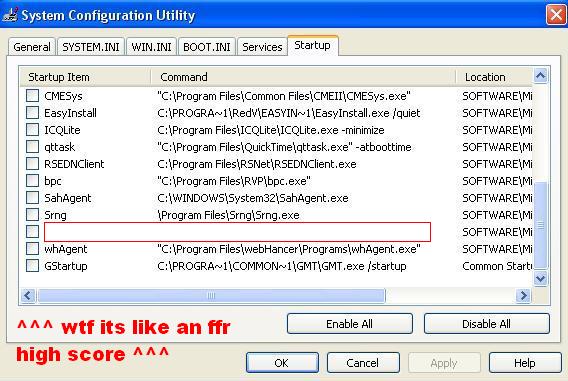Image resolution: width=568 pixels, height=381 pixels.
Task: Click the horizontal scrollbar thumb
Action: [x=211, y=296]
